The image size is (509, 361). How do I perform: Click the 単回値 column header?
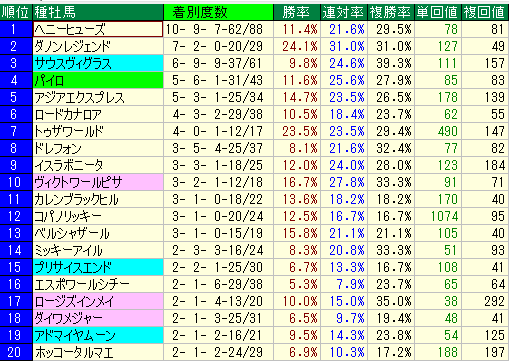pos(438,12)
